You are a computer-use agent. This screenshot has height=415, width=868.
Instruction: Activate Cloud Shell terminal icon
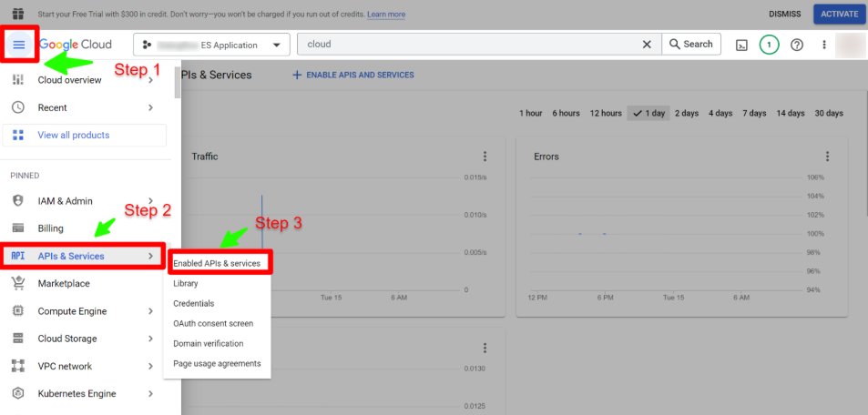click(x=742, y=45)
